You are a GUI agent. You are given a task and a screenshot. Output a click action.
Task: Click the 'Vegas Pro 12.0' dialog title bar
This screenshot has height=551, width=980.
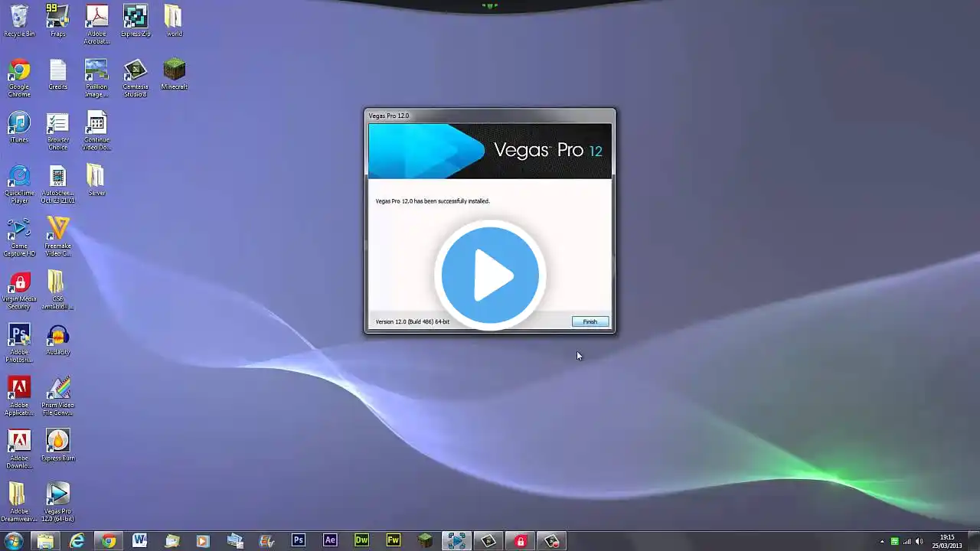[x=489, y=116]
